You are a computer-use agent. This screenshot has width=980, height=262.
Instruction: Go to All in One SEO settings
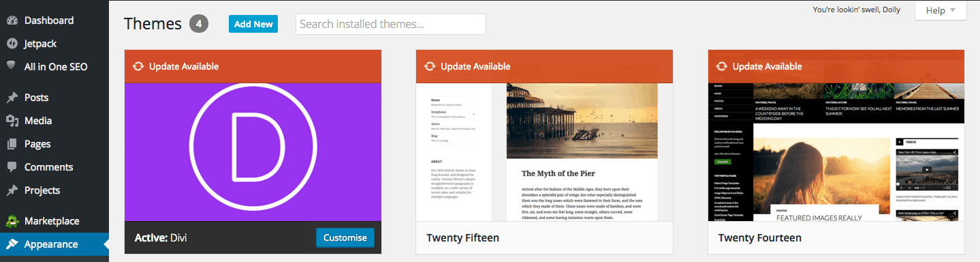(54, 67)
